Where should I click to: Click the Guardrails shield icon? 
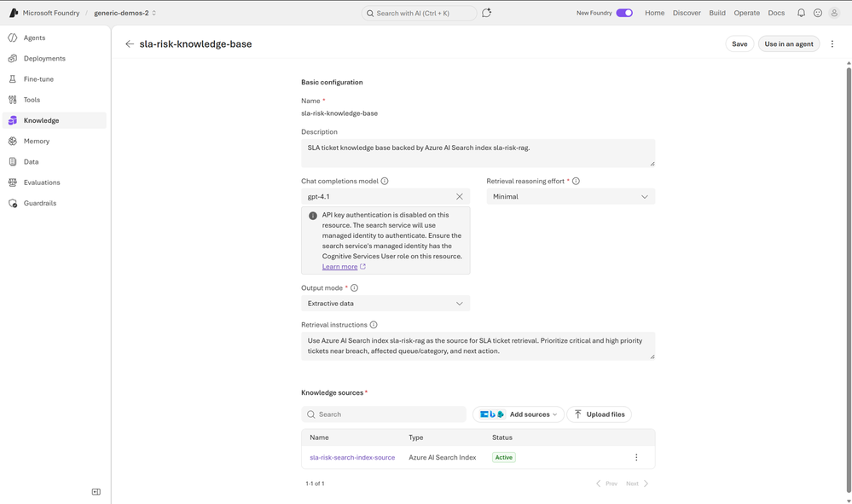tap(13, 203)
